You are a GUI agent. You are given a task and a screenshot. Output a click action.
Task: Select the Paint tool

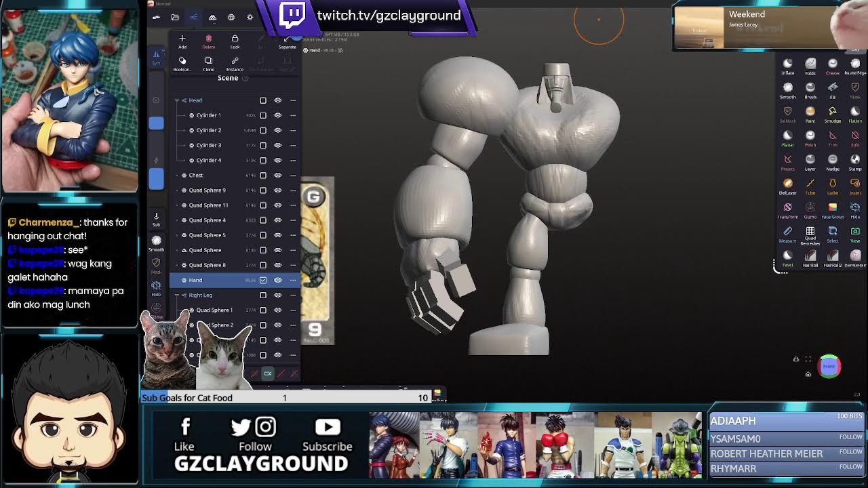click(x=810, y=114)
